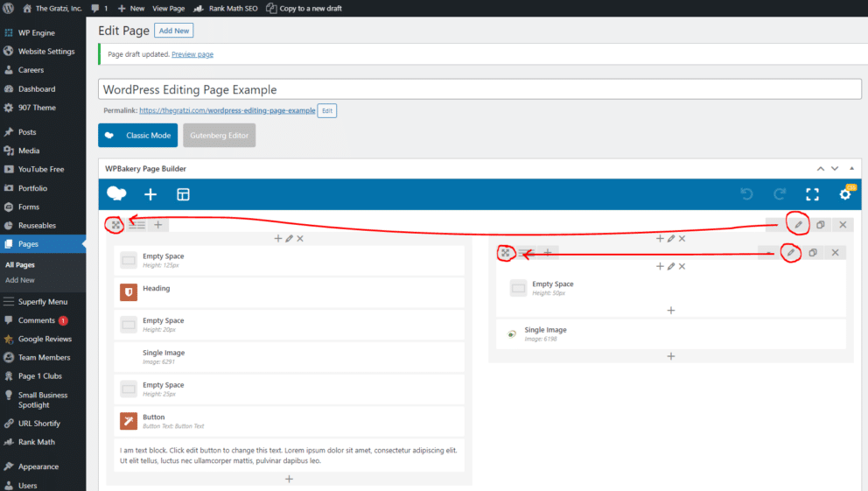Open Appearance in the admin sidebar
The height and width of the screenshot is (491, 868).
[38, 466]
